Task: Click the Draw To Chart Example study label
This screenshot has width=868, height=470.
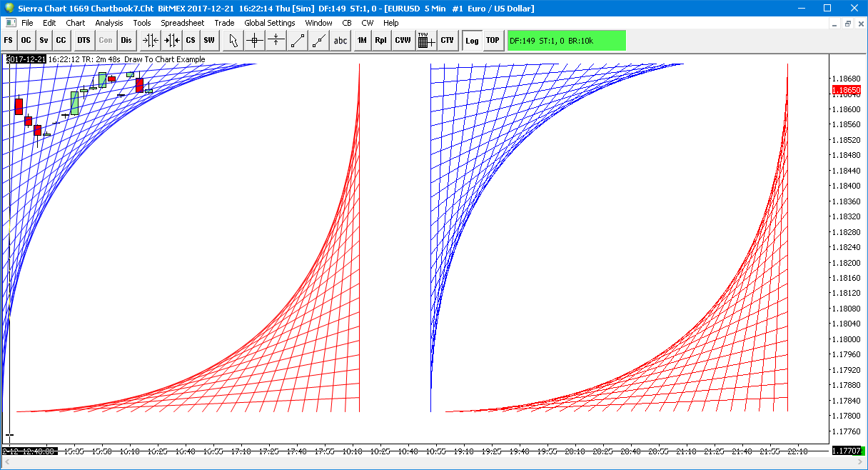Action: [164, 59]
